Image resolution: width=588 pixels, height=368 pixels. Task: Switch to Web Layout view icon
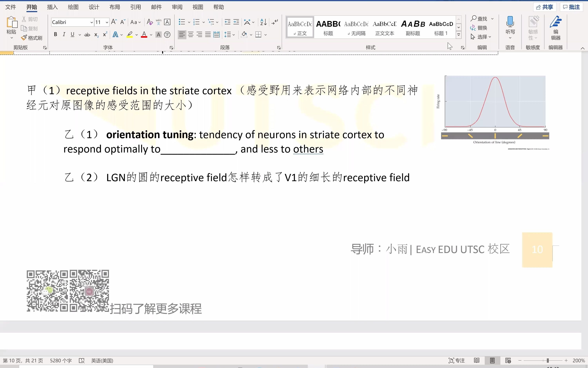(508, 361)
